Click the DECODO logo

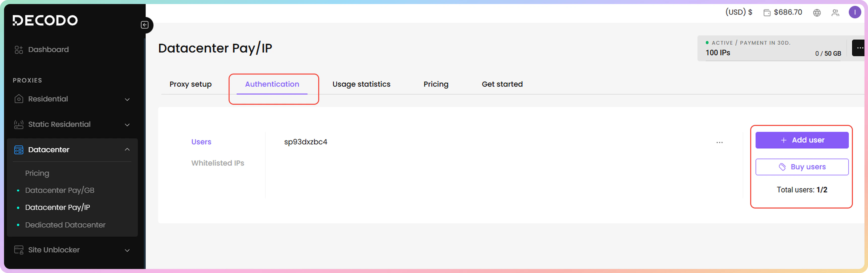(x=45, y=20)
